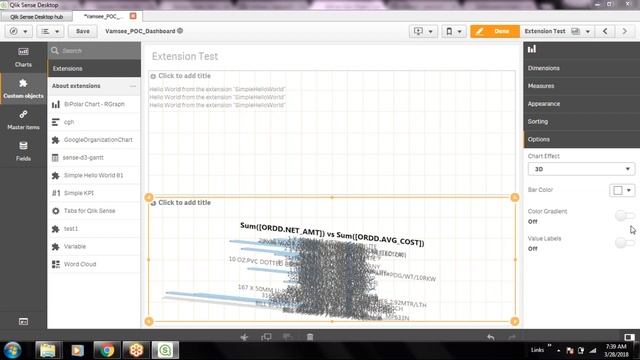The image size is (640, 360).
Task: Select GoogleOrganizationChart extension
Action: [94, 140]
